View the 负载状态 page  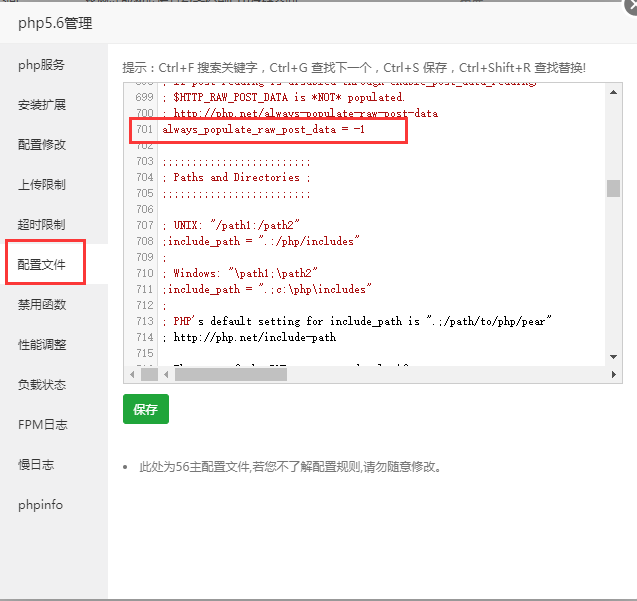coord(41,385)
